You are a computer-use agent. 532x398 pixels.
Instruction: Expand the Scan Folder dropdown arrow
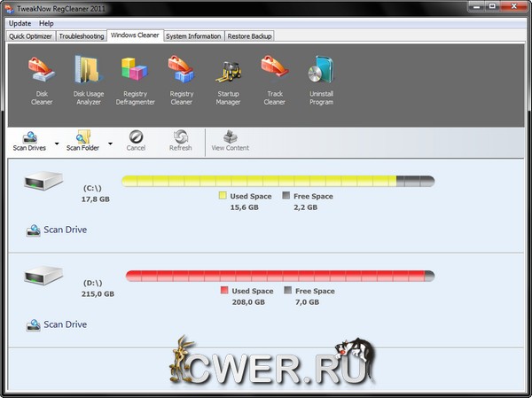pos(111,142)
